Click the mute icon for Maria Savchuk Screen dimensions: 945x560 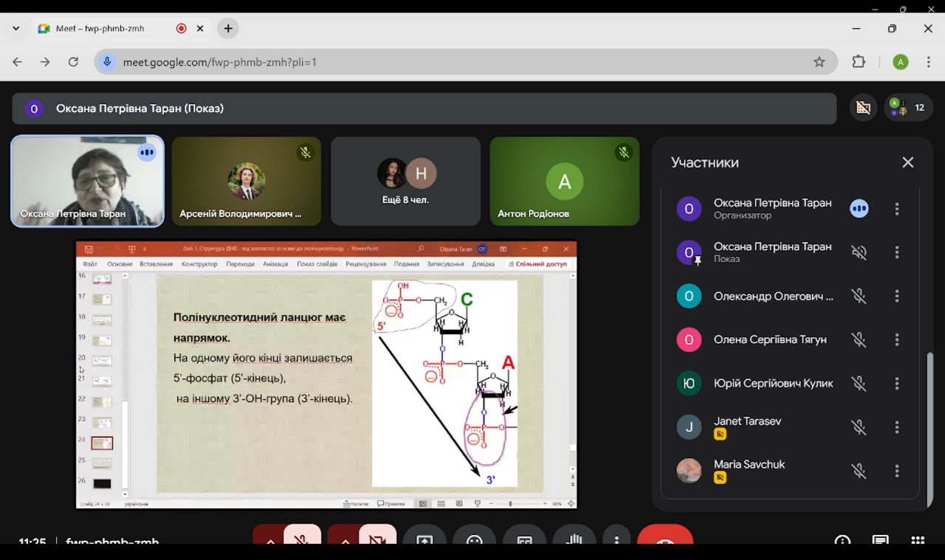click(x=859, y=470)
